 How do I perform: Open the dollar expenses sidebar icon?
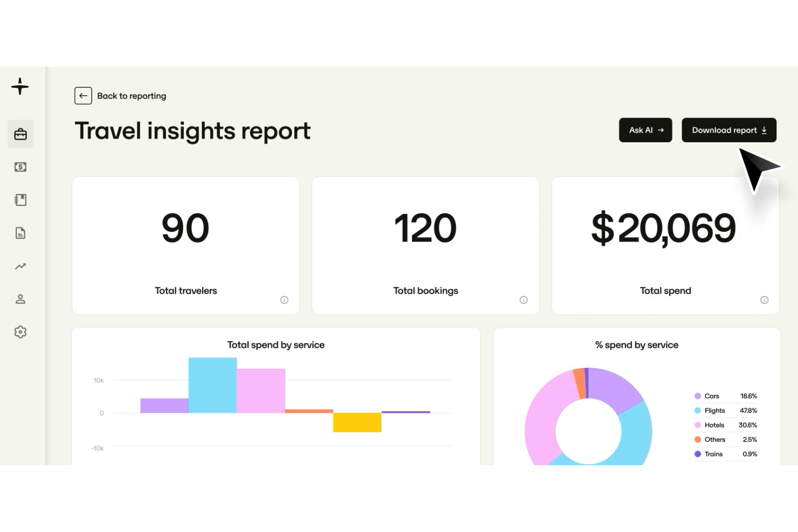(x=20, y=167)
